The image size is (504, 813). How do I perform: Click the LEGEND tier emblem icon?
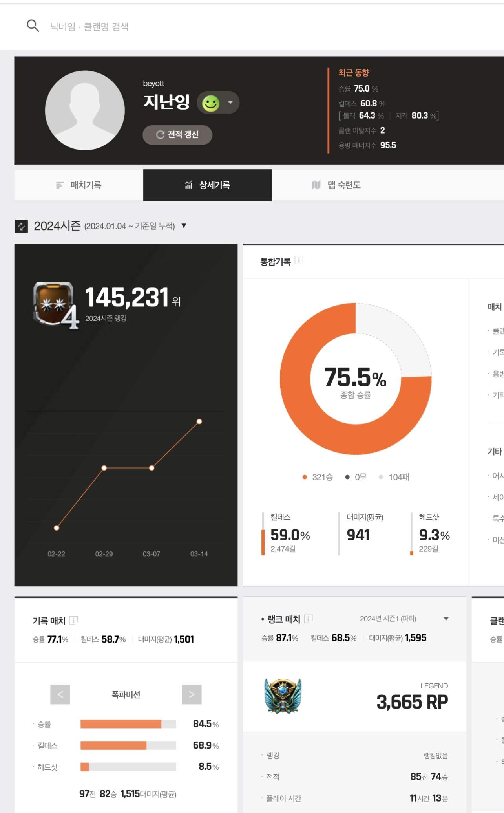(x=283, y=696)
